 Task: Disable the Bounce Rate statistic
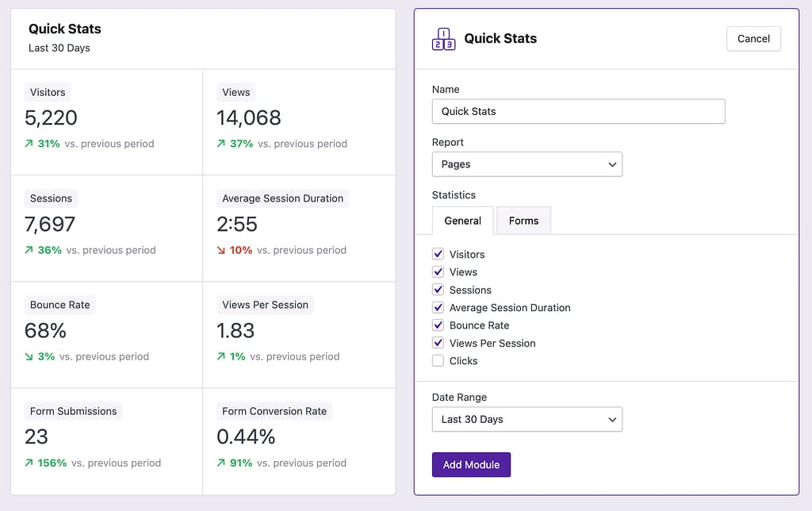pos(438,325)
